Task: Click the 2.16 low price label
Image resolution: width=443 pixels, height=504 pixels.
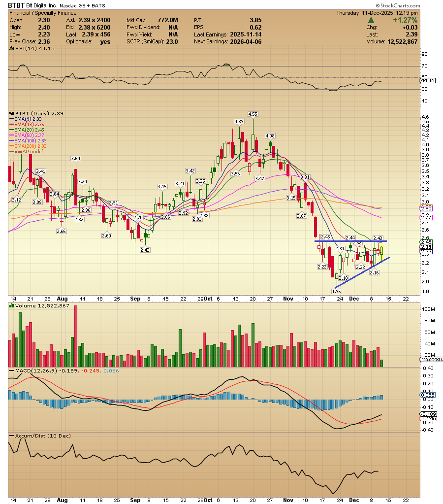Action: (x=374, y=272)
